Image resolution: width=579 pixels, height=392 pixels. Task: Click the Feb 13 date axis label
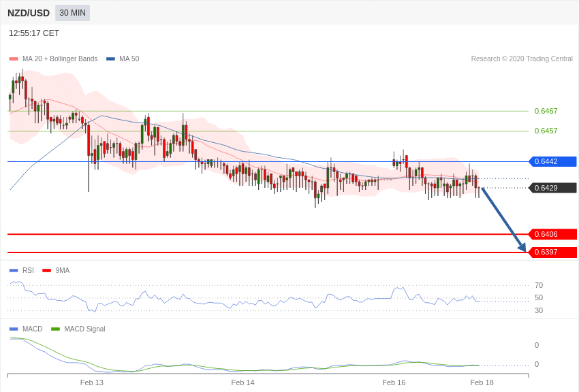(x=92, y=382)
